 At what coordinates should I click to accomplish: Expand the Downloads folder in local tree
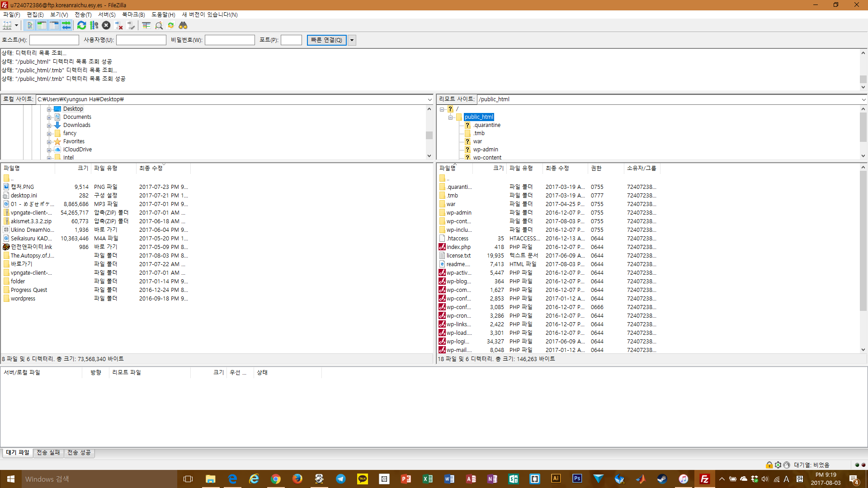click(x=49, y=126)
